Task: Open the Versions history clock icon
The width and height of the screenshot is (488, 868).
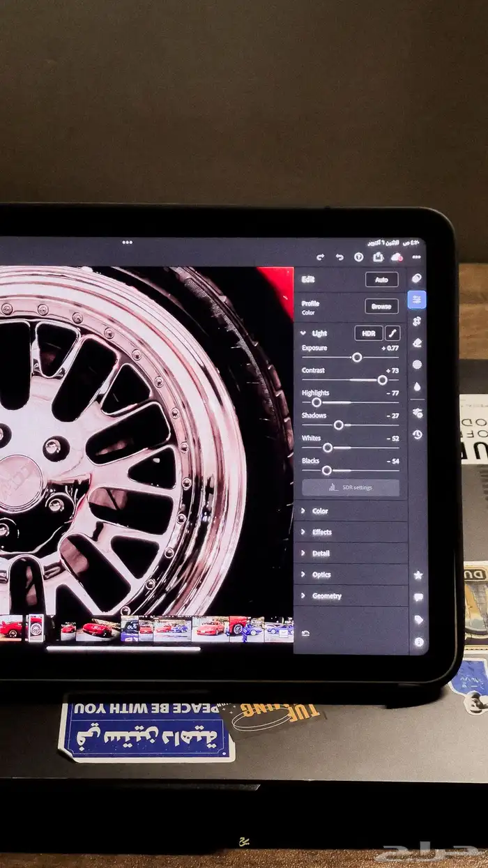Action: (x=417, y=434)
